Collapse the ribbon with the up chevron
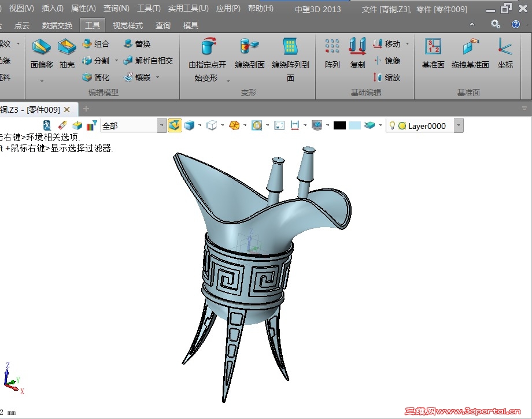The width and height of the screenshot is (532, 419). coord(472,24)
